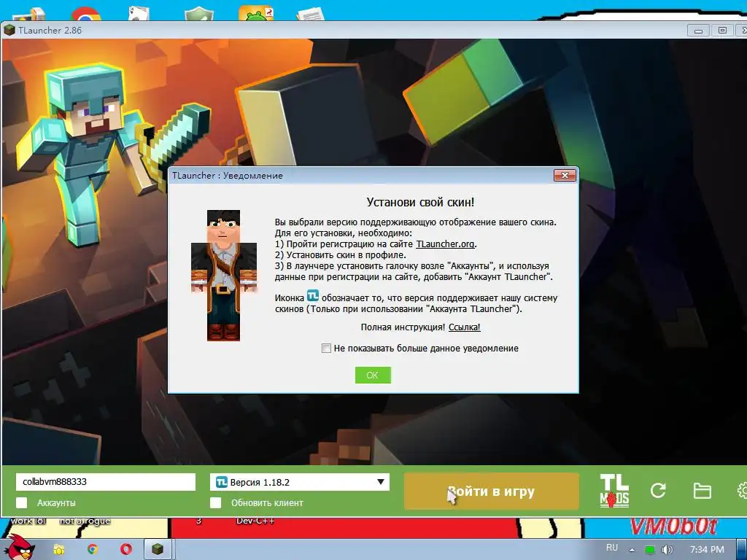Click the refresh icon in launcher bar
747x560 pixels.
tap(658, 491)
